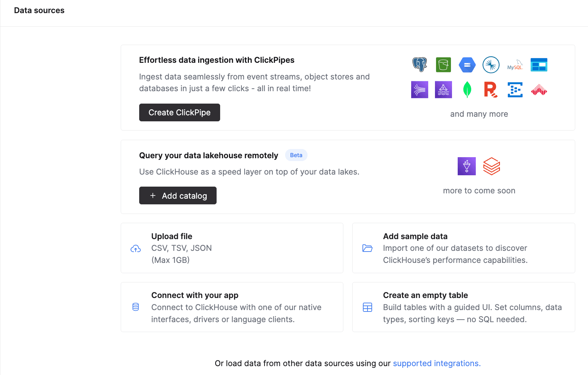Click the Amazon S3 bucket icon
Screen dimensions: 588x375
(x=443, y=65)
